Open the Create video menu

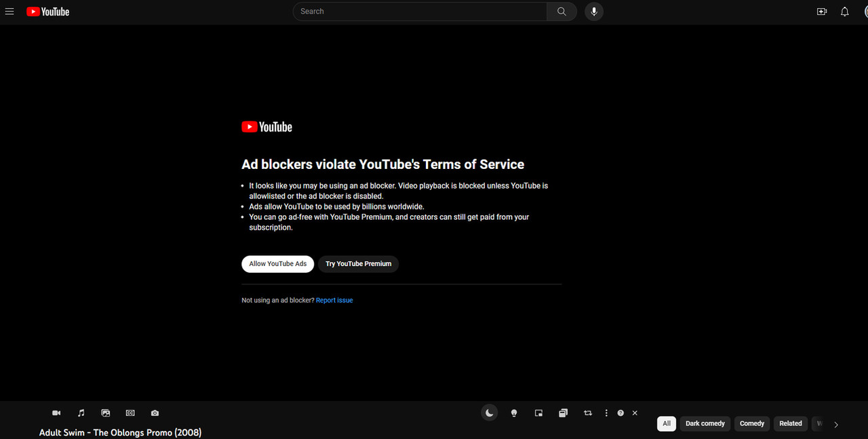[822, 12]
